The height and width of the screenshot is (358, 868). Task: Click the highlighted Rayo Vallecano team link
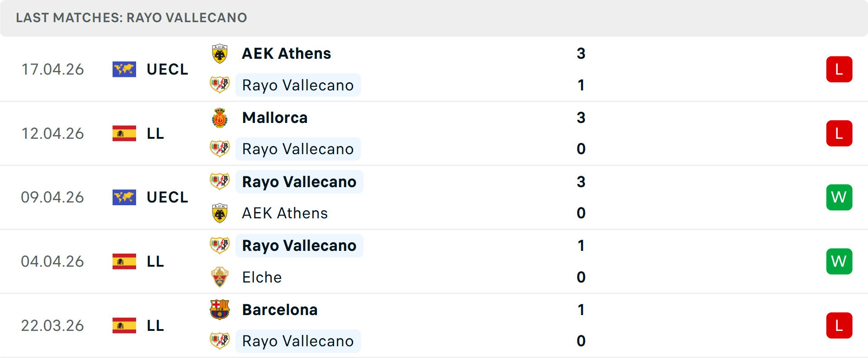click(x=298, y=85)
